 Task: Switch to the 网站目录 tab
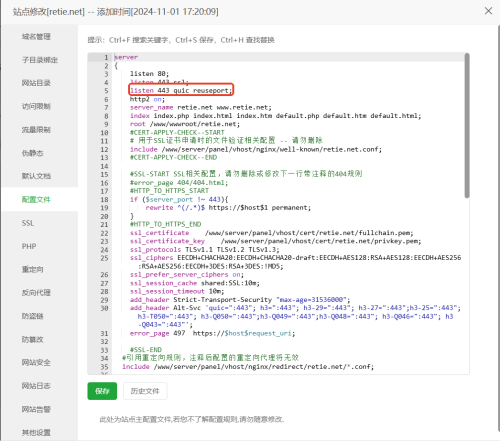click(x=36, y=83)
